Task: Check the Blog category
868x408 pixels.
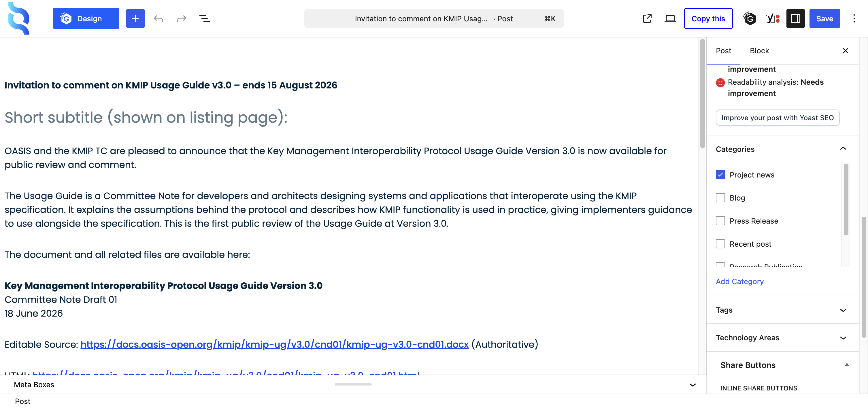Action: 720,198
